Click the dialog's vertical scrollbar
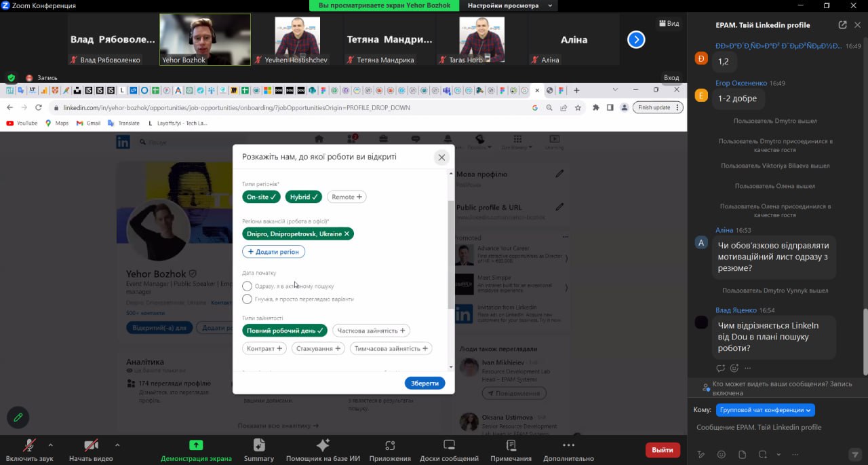This screenshot has height=465, width=868. point(450,255)
